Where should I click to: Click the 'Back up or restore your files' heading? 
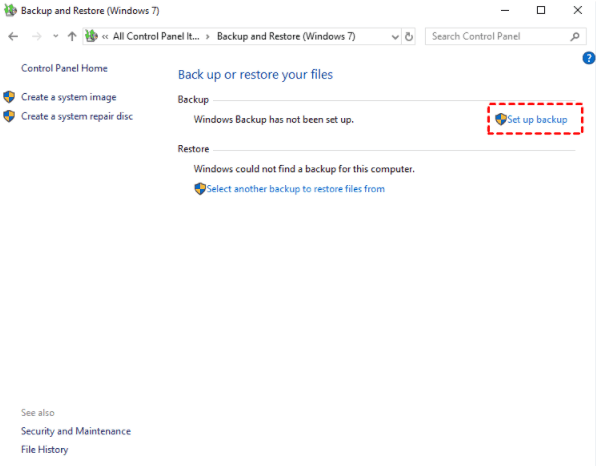(x=255, y=75)
